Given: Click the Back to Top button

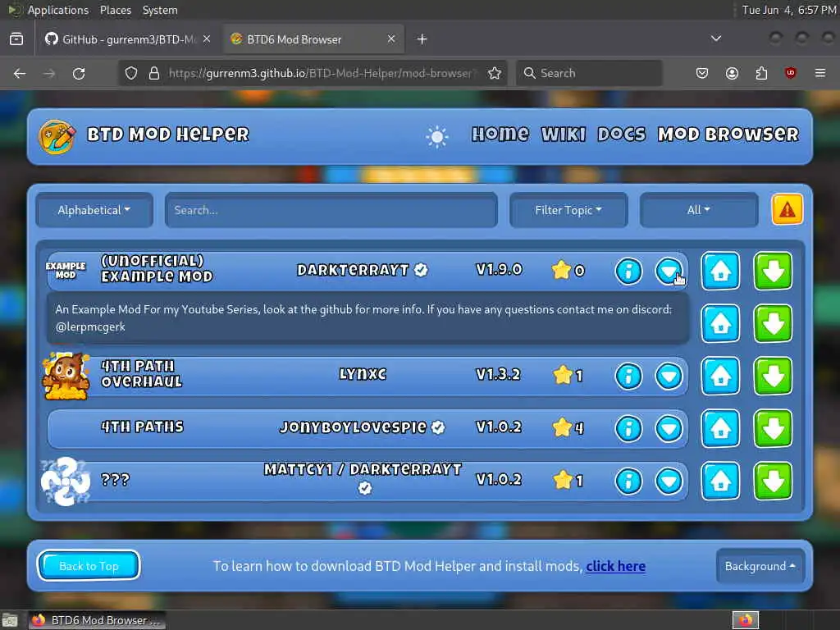Looking at the screenshot, I should coord(89,566).
